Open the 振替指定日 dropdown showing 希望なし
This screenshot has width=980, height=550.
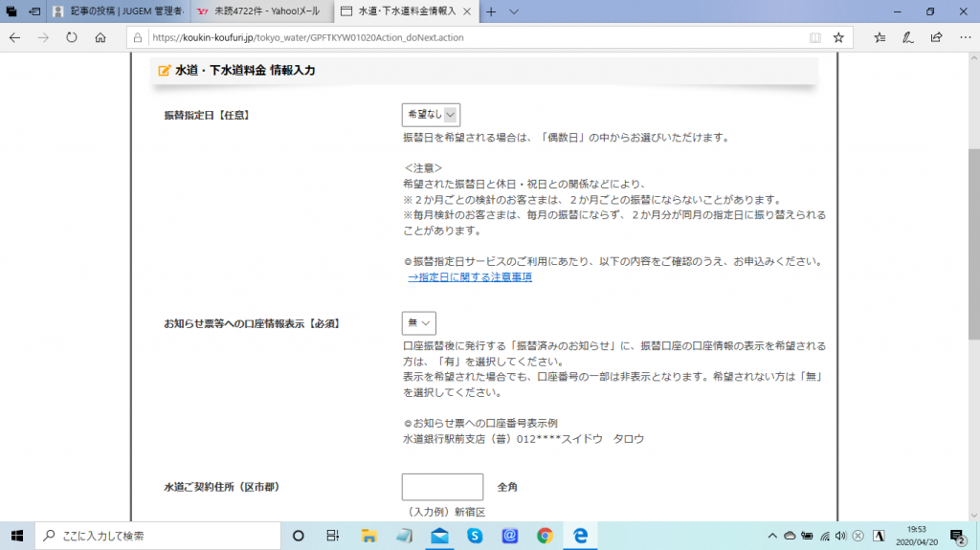(x=431, y=115)
